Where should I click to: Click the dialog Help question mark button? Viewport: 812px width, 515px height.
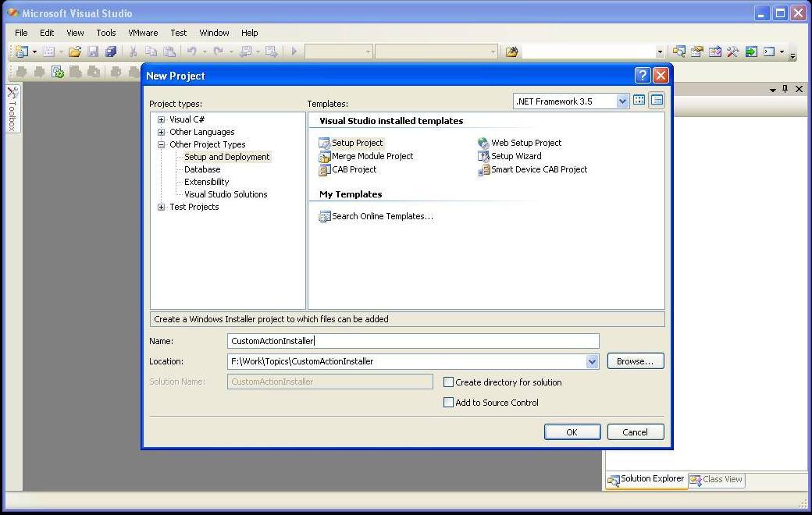click(x=642, y=76)
